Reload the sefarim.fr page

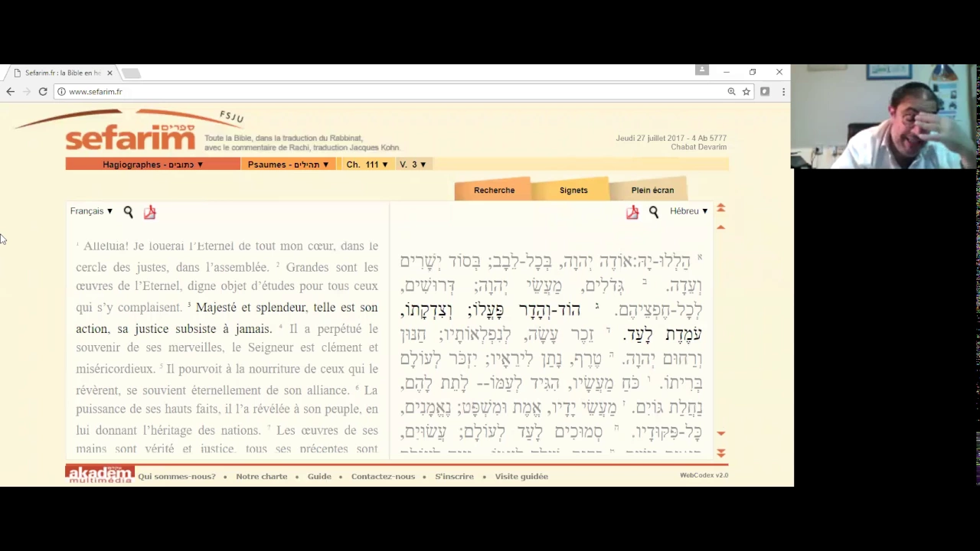coord(43,91)
